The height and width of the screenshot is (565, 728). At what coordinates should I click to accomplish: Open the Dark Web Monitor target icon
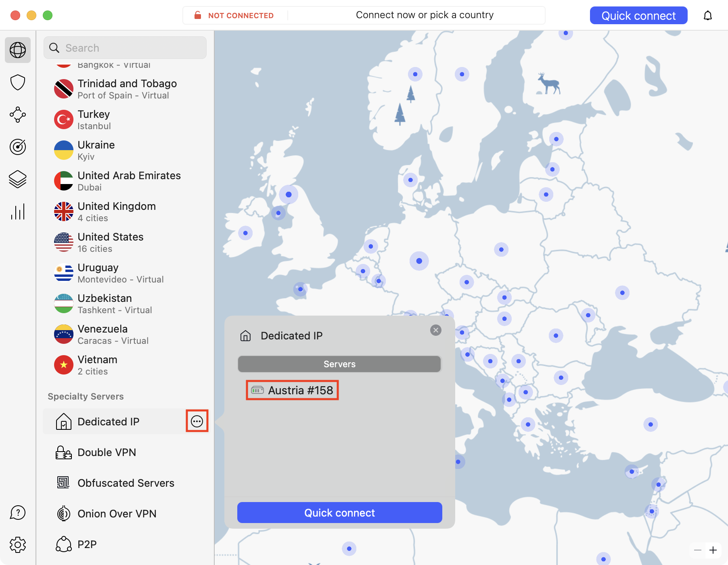[18, 147]
